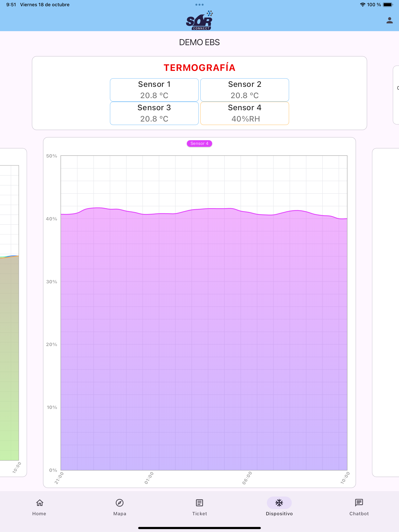Viewport: 399px width, 532px height.
Task: Click the 30% axis label
Action: tap(51, 282)
